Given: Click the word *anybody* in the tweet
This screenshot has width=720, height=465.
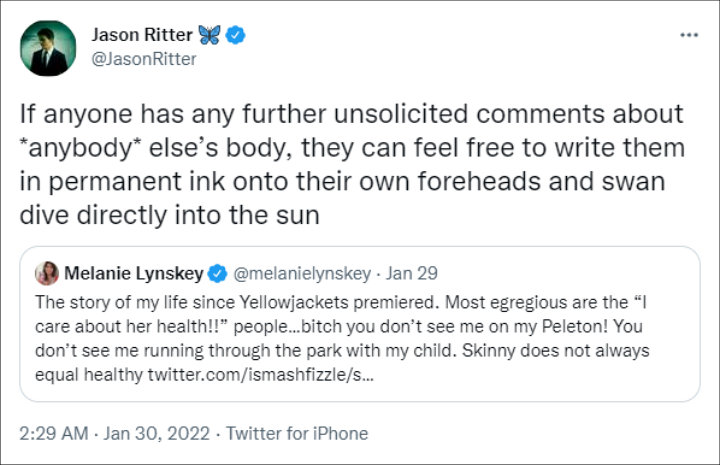Looking at the screenshot, I should [x=86, y=148].
